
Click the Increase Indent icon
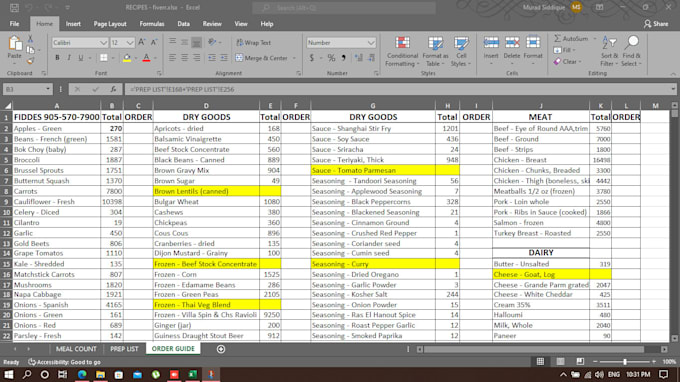tap(224, 58)
